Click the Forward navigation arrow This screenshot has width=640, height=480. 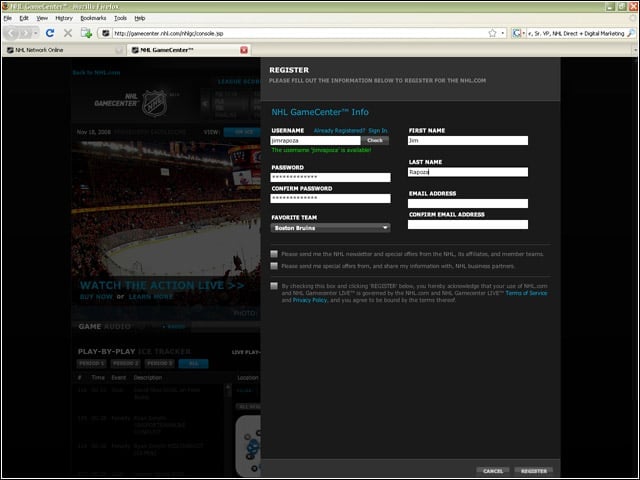tap(25, 33)
